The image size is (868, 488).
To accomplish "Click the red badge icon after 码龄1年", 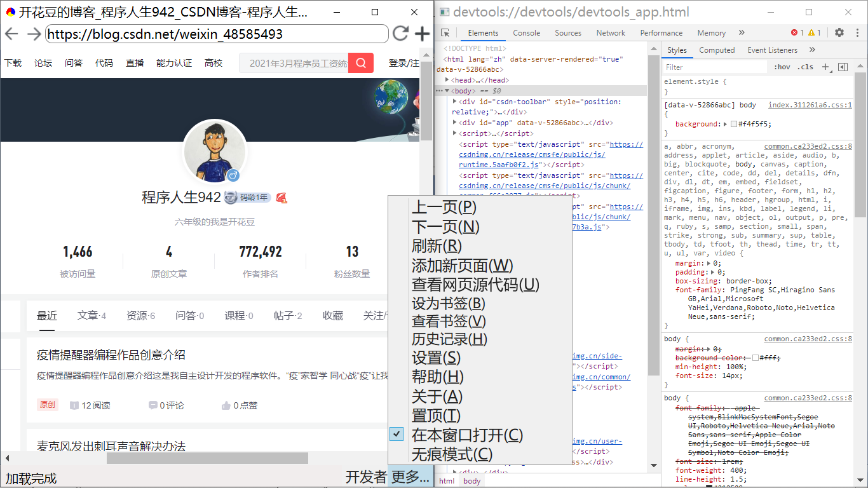I will [x=282, y=198].
